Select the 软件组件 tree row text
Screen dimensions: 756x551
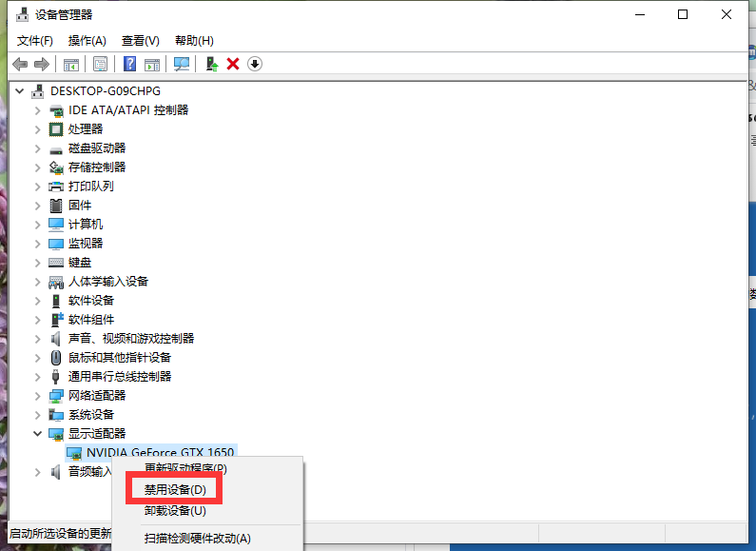click(x=91, y=320)
